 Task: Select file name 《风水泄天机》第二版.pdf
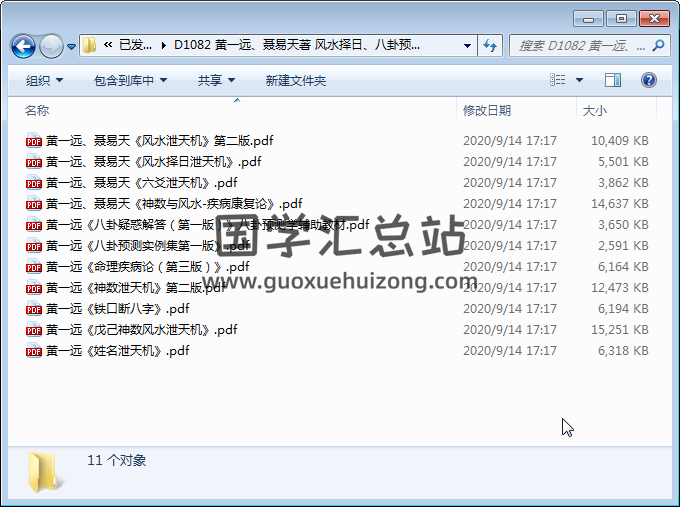point(160,141)
